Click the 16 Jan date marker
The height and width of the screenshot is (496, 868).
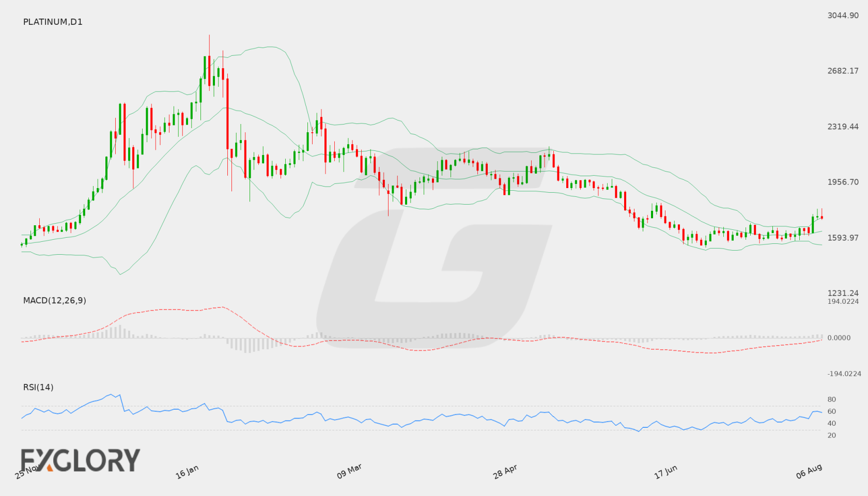coord(187,471)
